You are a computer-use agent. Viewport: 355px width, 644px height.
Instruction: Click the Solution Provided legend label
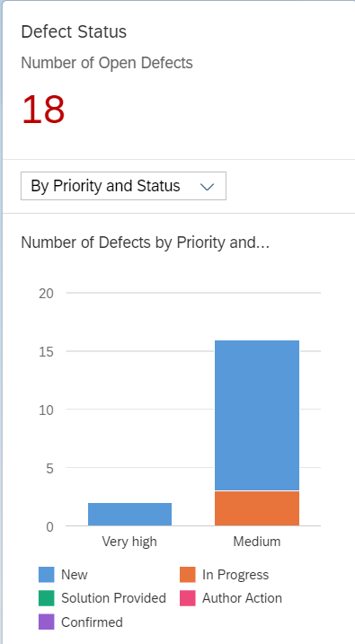point(114,598)
